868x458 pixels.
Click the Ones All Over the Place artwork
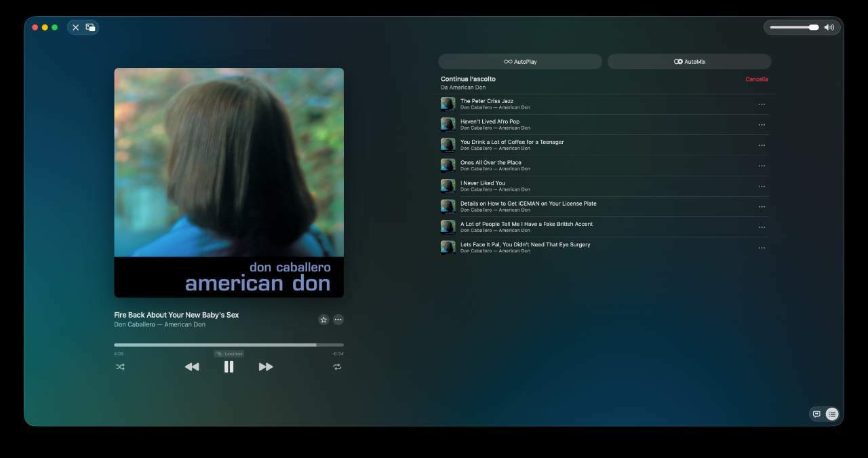(448, 166)
